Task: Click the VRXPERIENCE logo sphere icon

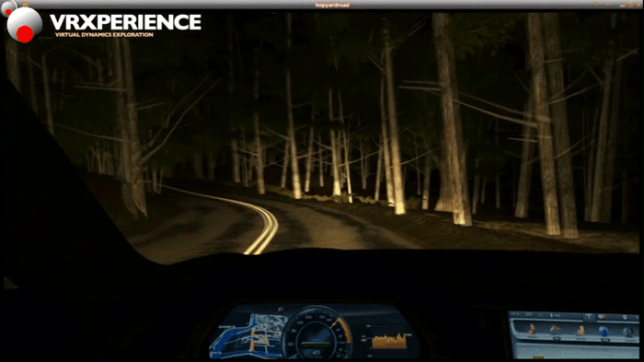Action: pyautogui.click(x=24, y=24)
